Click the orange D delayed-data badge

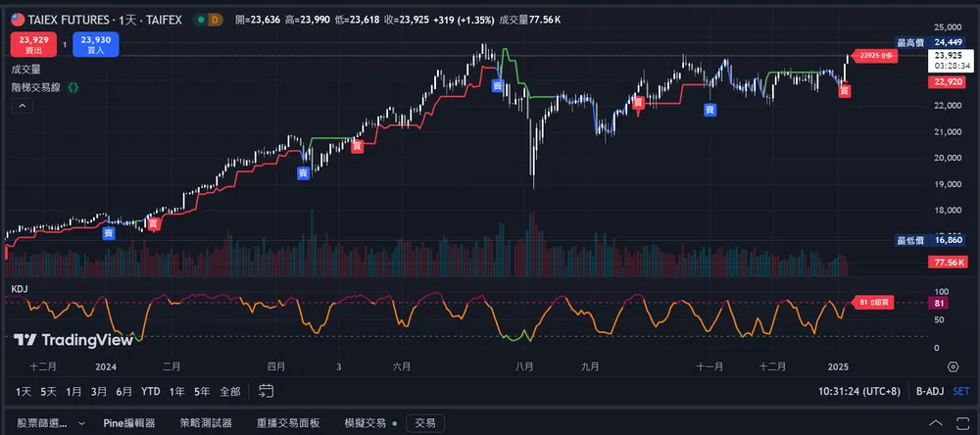(216, 20)
